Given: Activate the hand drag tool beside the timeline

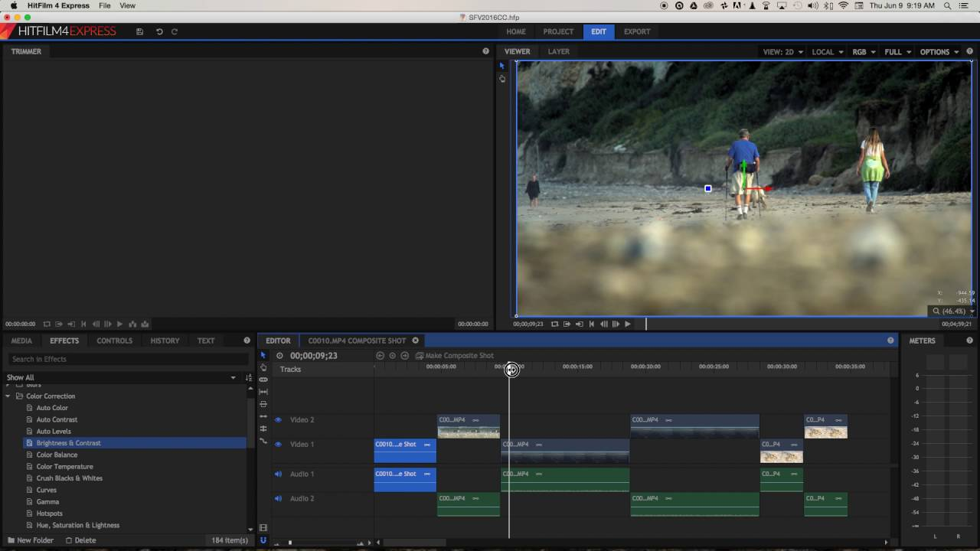Looking at the screenshot, I should pyautogui.click(x=263, y=367).
